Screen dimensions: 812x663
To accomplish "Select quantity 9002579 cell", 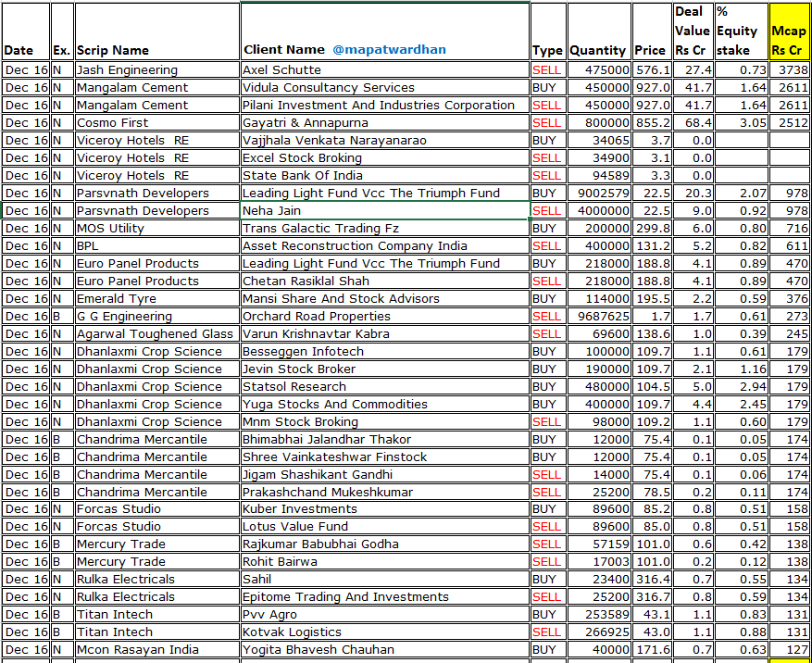I will click(x=599, y=194).
